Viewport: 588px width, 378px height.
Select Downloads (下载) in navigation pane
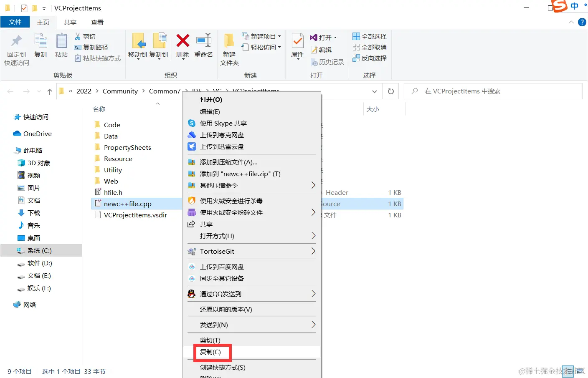coord(29,213)
